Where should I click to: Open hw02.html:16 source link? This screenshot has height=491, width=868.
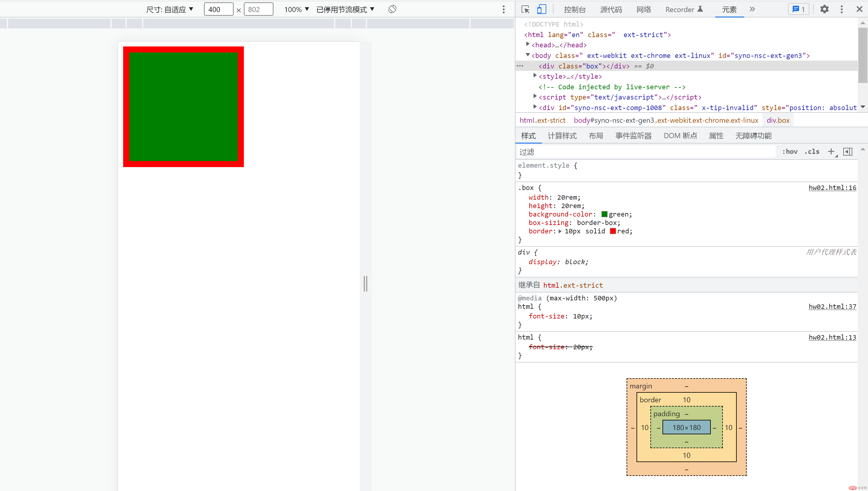pos(832,188)
